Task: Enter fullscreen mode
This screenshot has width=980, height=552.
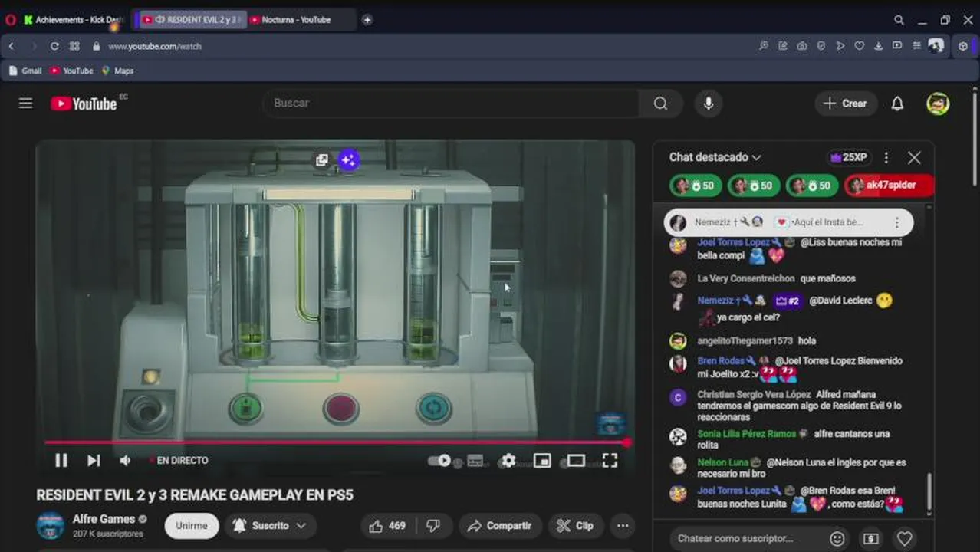Action: (x=610, y=461)
